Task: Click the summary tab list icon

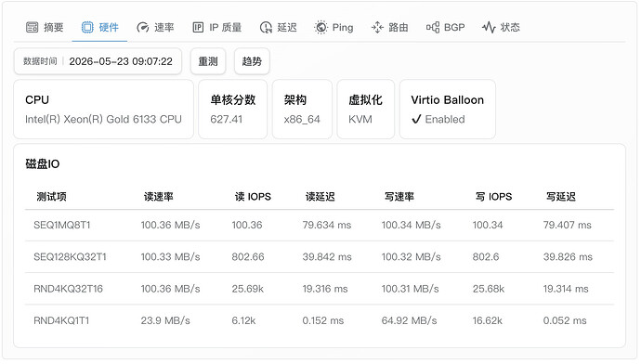Action: tap(33, 27)
